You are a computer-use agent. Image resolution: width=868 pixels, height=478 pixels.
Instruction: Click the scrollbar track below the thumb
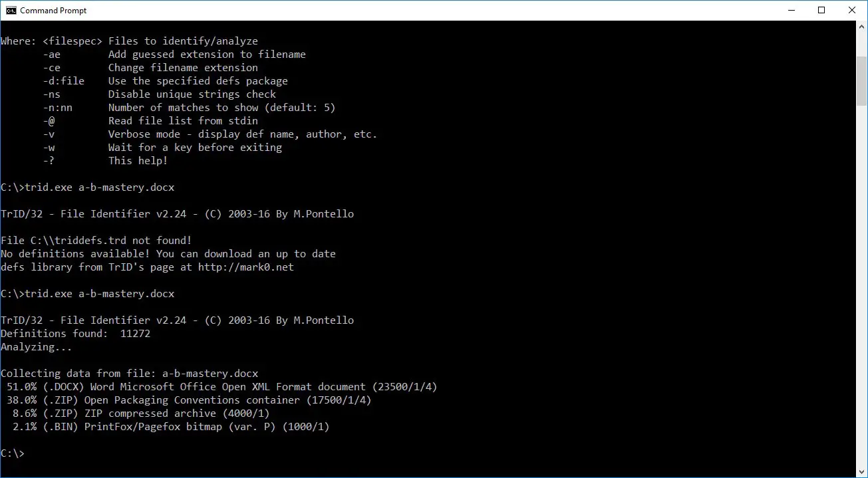861,286
